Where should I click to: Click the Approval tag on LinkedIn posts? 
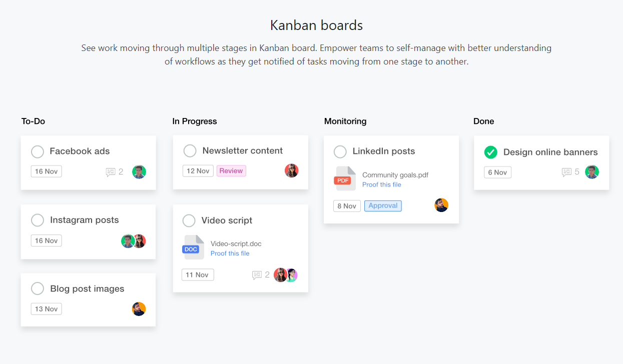click(383, 205)
